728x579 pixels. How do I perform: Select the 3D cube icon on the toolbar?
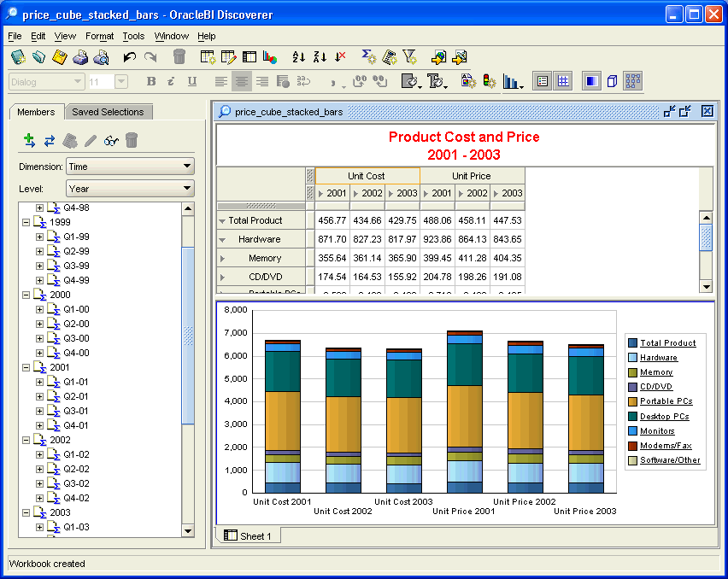point(612,80)
